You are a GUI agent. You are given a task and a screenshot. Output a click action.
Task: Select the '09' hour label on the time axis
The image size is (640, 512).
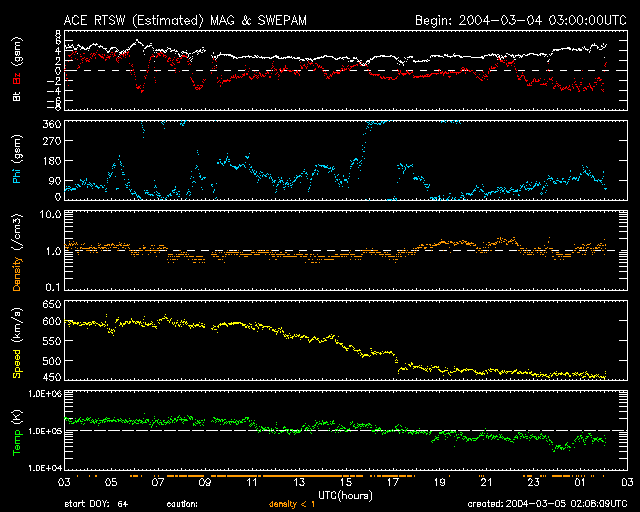click(205, 483)
